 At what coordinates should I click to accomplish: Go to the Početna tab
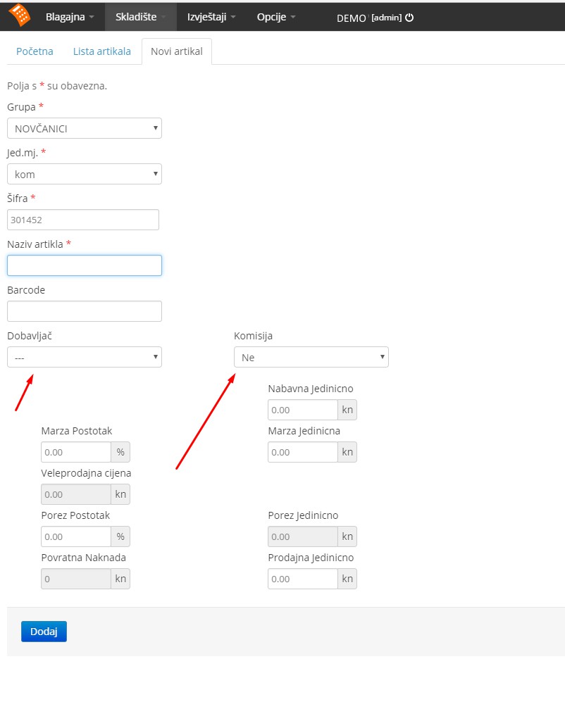point(35,51)
